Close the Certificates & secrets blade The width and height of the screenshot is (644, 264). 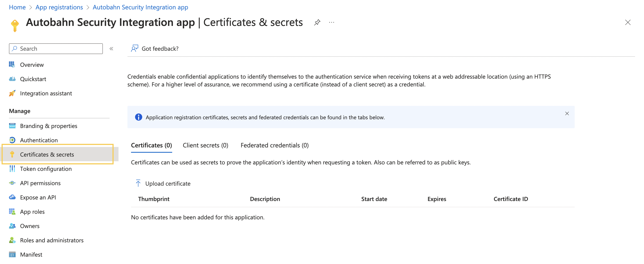click(627, 22)
